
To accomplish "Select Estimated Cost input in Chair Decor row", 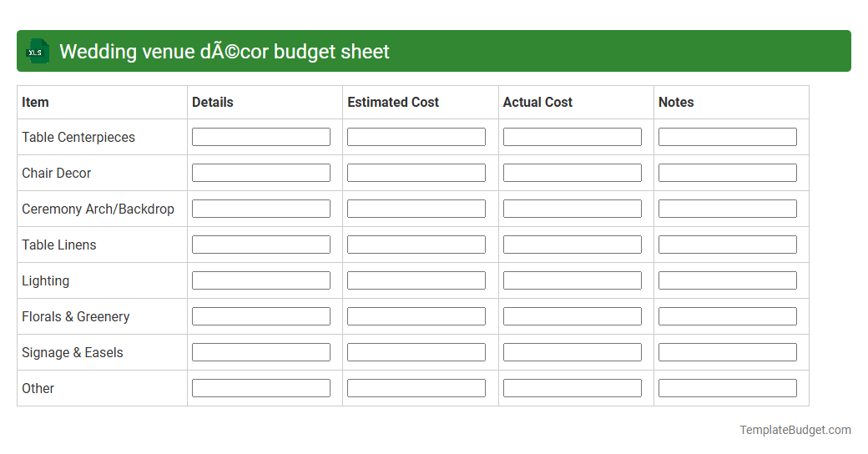I will (x=416, y=173).
